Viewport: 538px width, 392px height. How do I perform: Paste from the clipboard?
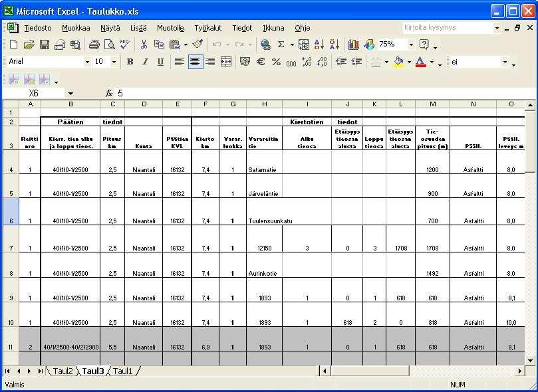(x=175, y=45)
